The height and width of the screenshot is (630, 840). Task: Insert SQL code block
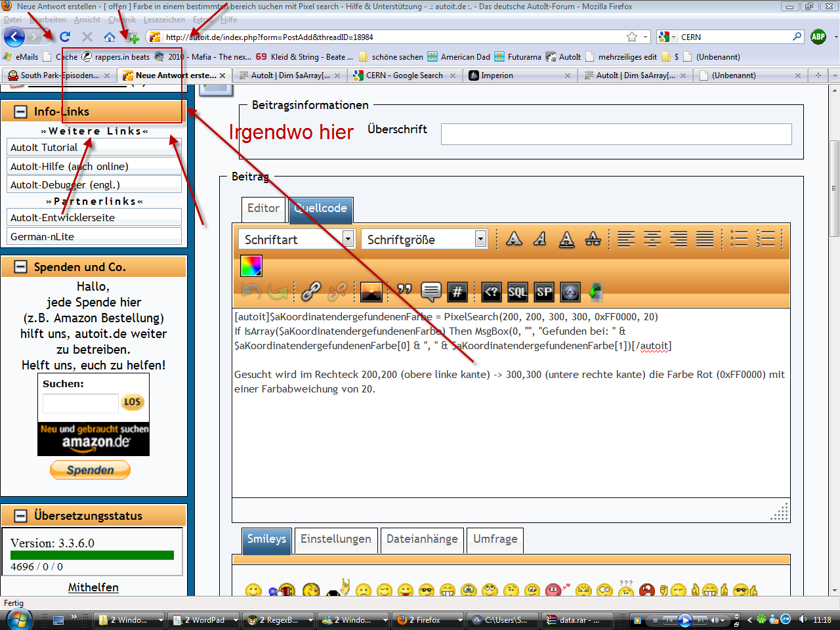coord(517,292)
